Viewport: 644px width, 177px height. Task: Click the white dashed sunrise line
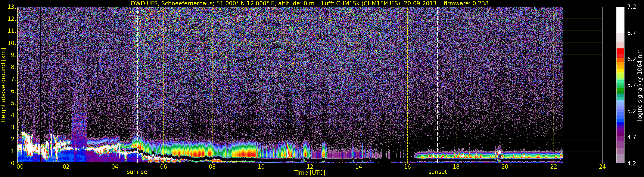[137, 85]
